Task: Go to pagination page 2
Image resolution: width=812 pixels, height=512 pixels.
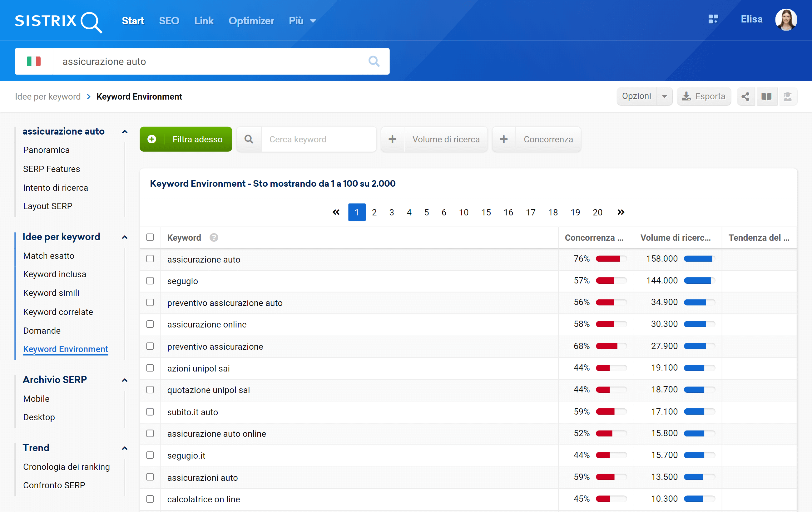Action: click(x=374, y=212)
